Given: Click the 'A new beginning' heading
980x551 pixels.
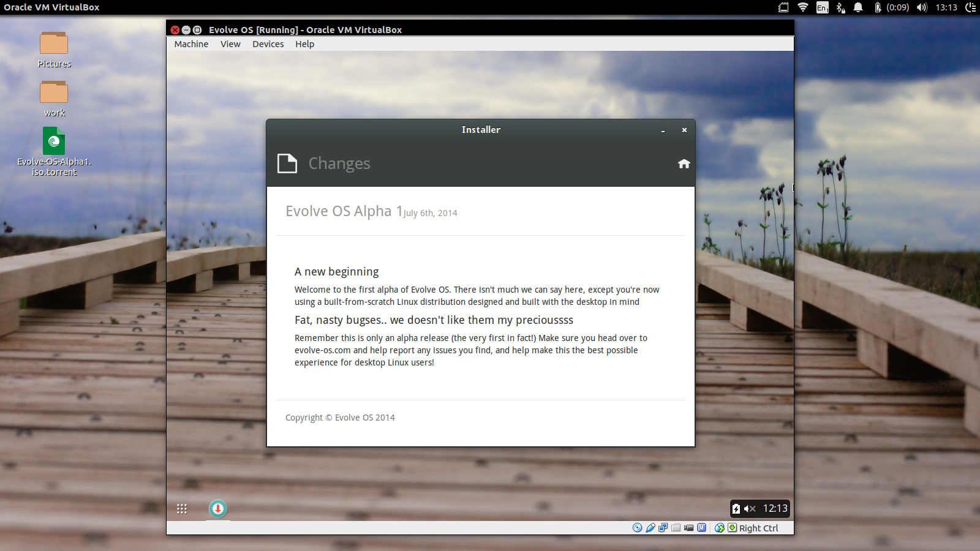Looking at the screenshot, I should (336, 272).
